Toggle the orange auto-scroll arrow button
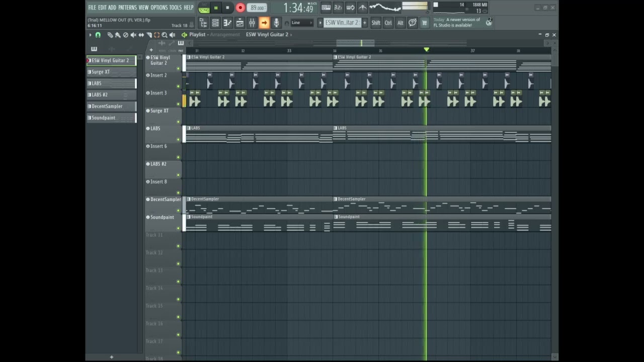The image size is (644, 362). click(x=264, y=23)
